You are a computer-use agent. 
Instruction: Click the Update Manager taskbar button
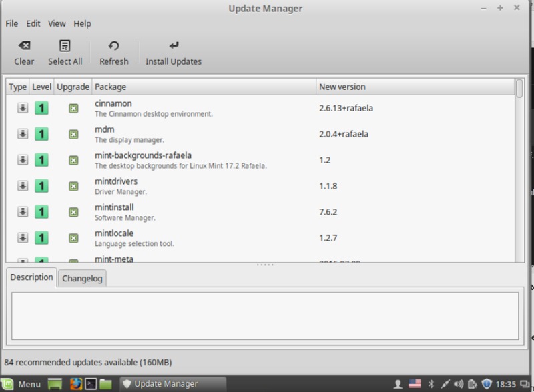point(160,384)
